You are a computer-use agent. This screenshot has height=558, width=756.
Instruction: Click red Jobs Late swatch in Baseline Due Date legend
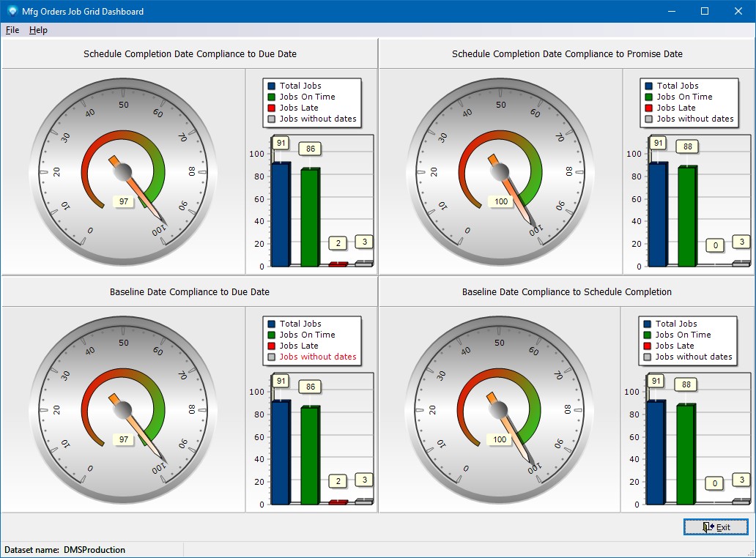(x=271, y=346)
